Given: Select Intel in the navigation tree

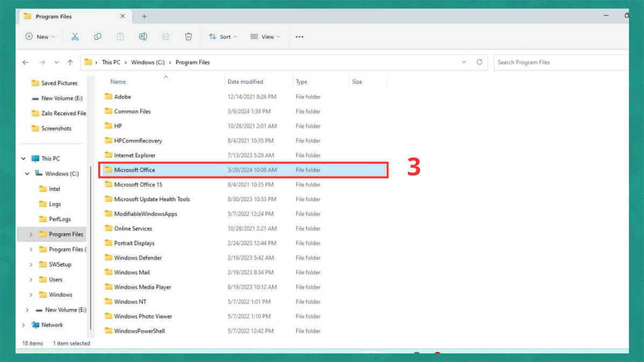Looking at the screenshot, I should click(x=54, y=189).
